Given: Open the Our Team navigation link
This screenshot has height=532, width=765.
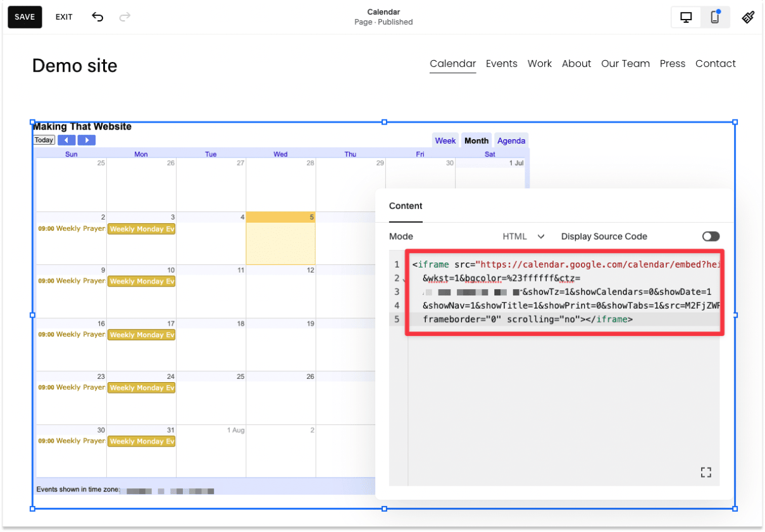Looking at the screenshot, I should (625, 63).
